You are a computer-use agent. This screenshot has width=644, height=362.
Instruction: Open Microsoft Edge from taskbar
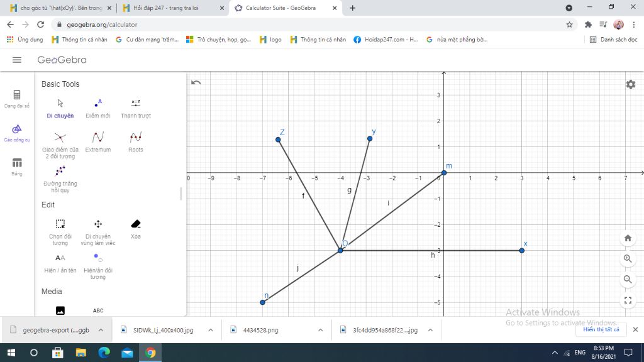[x=104, y=353]
